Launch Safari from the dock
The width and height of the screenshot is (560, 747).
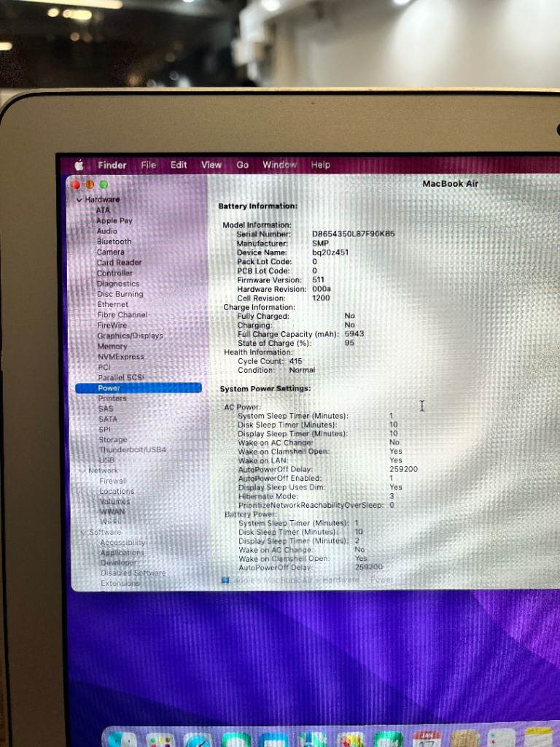pos(198,739)
